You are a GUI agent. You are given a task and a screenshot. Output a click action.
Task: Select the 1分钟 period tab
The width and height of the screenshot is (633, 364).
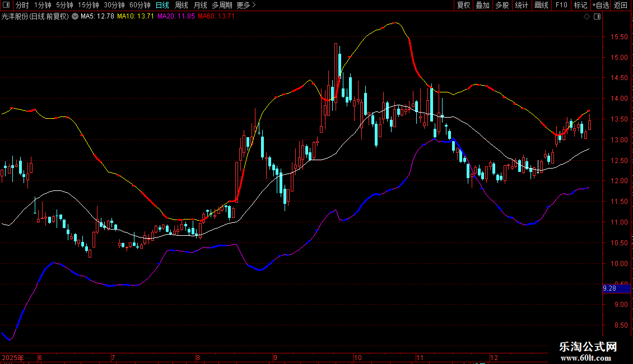43,5
